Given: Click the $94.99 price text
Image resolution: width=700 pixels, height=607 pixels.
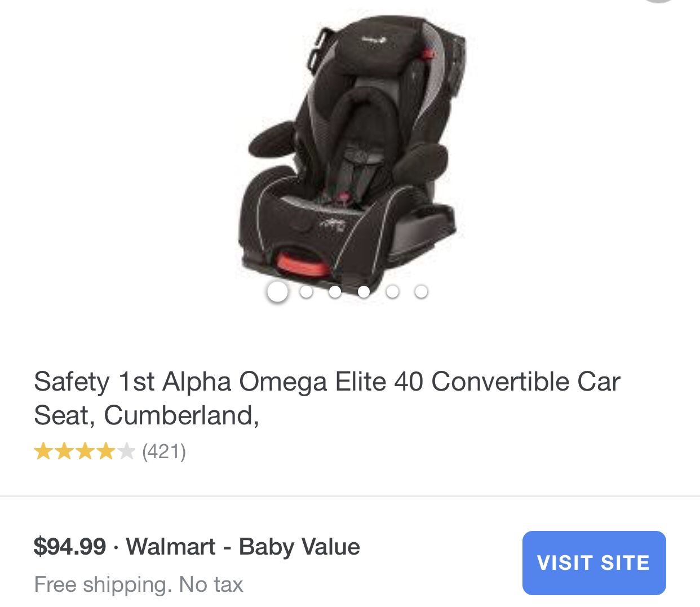Looking at the screenshot, I should [x=70, y=547].
